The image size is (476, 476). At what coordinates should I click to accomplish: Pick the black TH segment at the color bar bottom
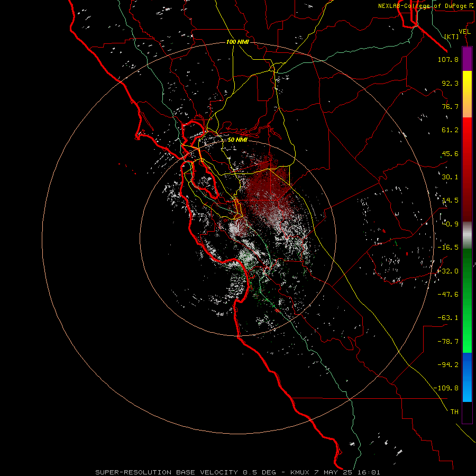tap(467, 413)
